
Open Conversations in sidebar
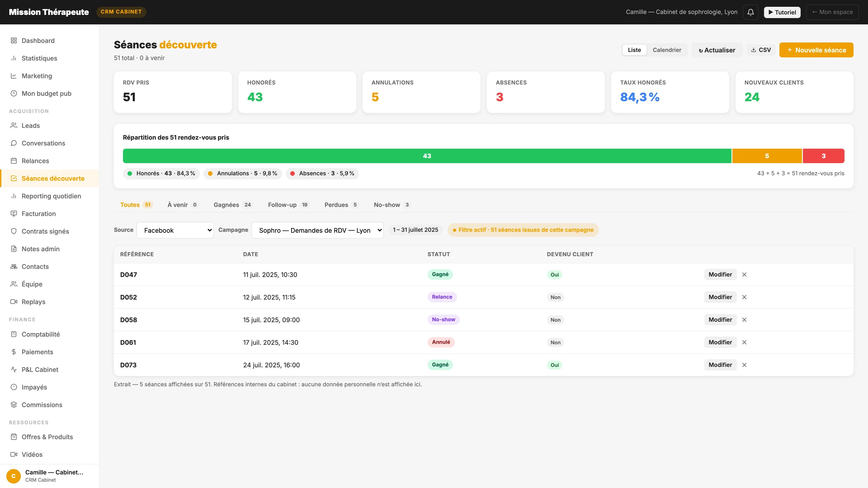click(50, 143)
